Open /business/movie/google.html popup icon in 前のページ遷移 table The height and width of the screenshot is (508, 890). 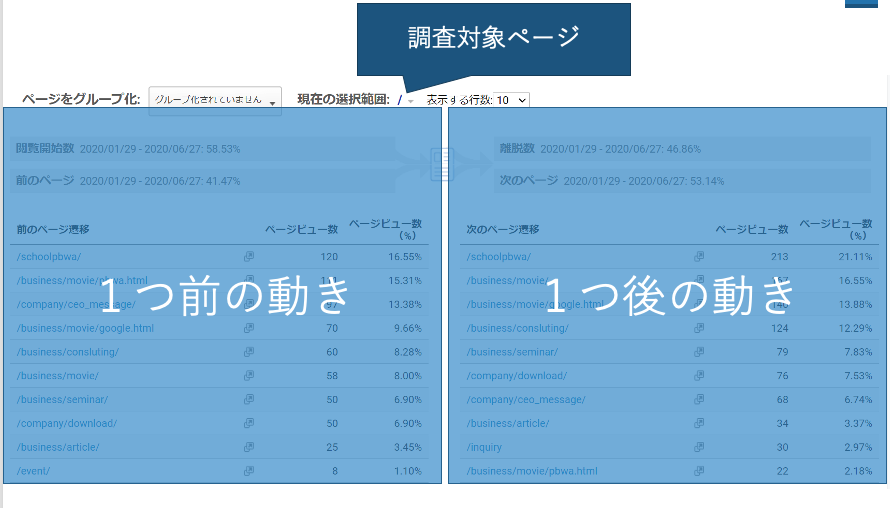(249, 328)
